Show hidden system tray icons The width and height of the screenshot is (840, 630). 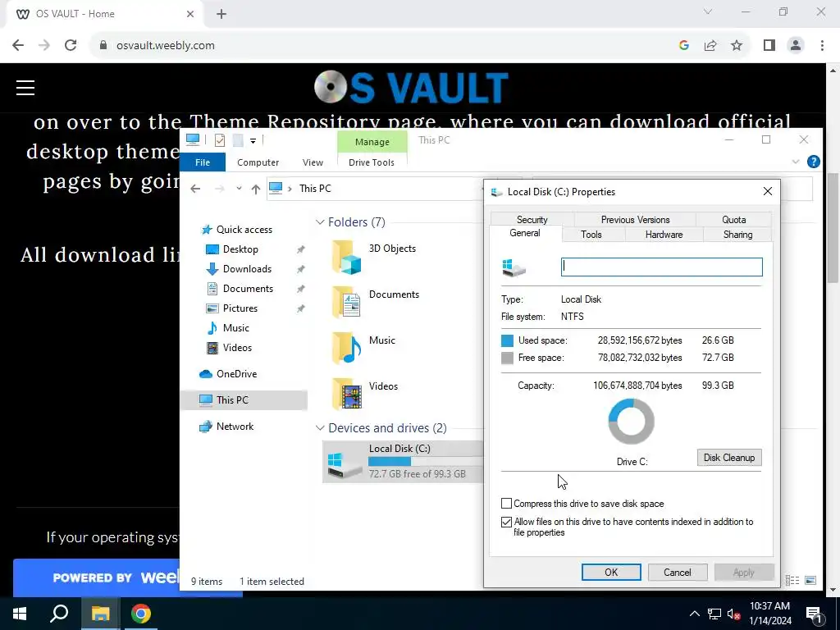click(694, 614)
